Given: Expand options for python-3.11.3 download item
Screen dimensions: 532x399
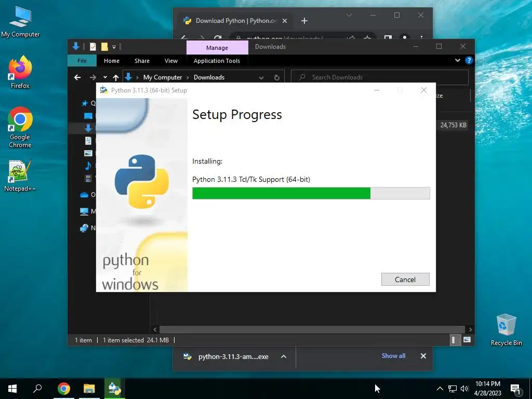Looking at the screenshot, I should pos(284,356).
